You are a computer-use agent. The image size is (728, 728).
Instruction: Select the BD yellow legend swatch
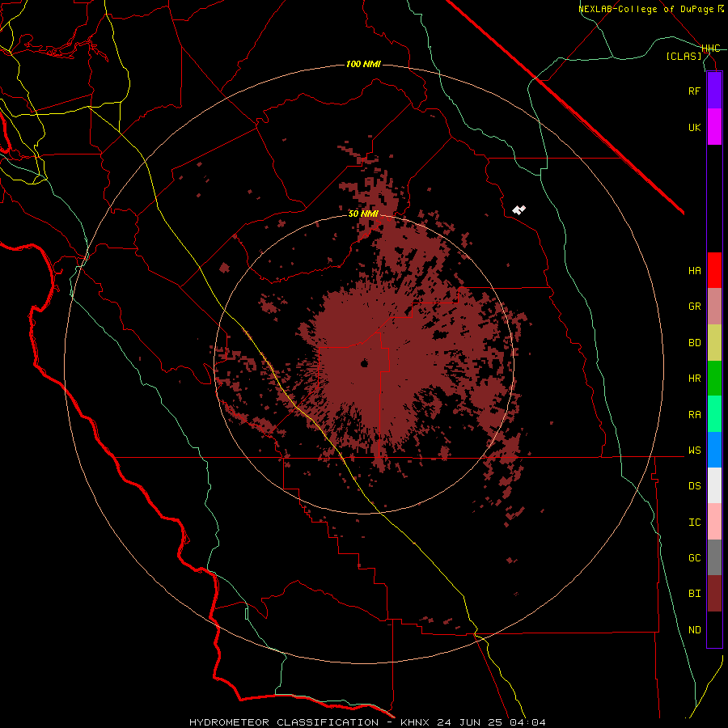click(x=714, y=343)
